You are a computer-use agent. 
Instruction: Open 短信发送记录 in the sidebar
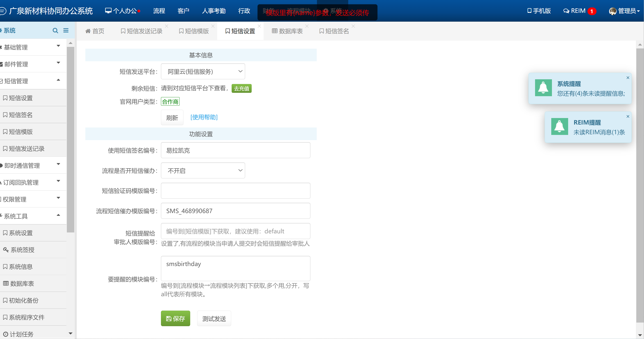point(33,148)
